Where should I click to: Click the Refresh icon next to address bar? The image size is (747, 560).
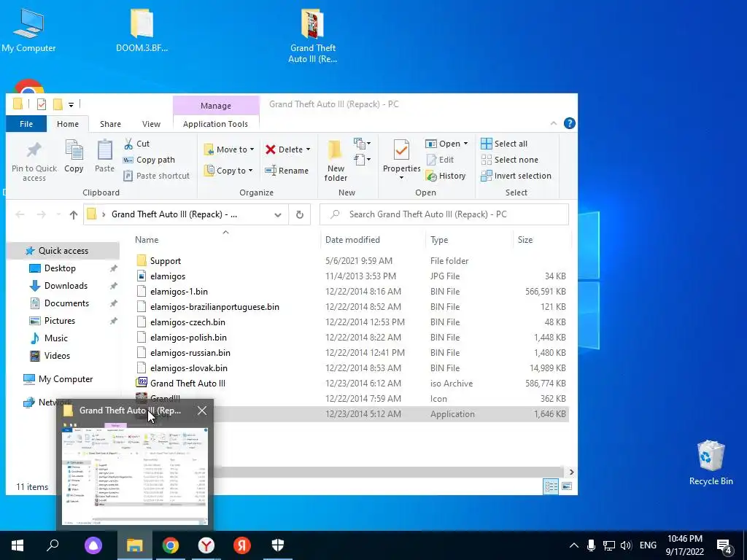(x=300, y=214)
